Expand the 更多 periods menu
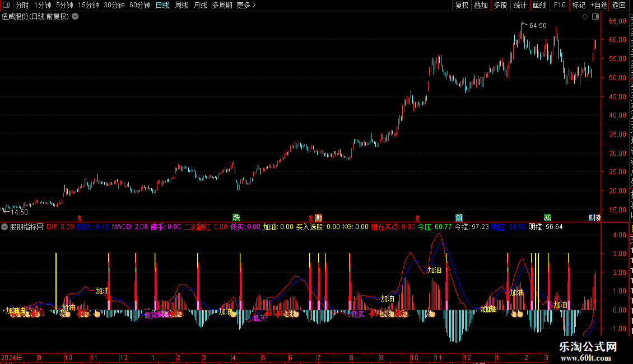633x364 pixels. click(246, 5)
